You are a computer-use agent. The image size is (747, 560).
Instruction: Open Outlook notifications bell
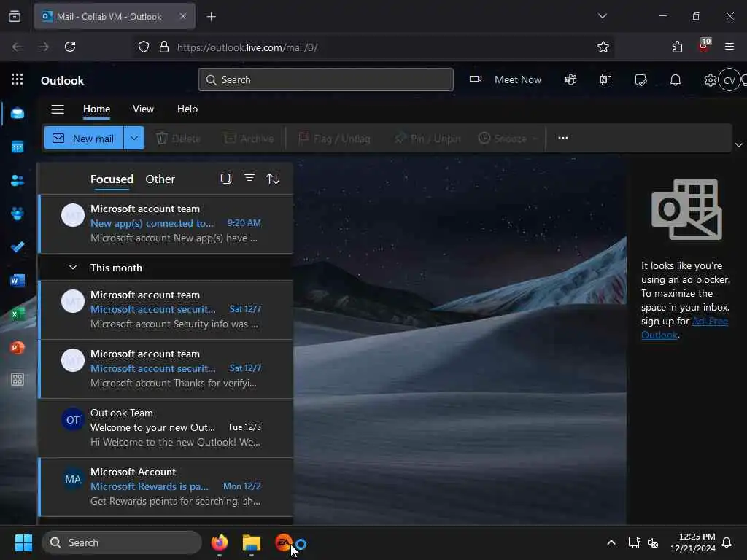pyautogui.click(x=676, y=79)
